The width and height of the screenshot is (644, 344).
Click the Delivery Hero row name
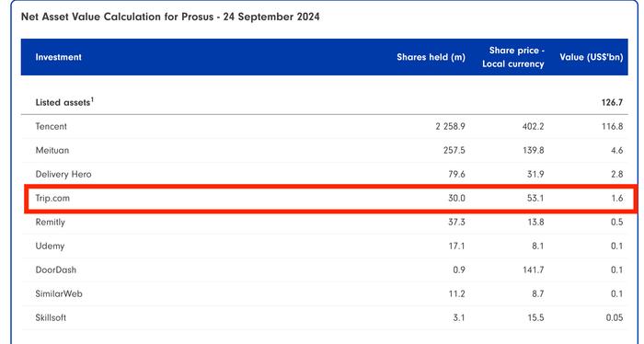point(63,174)
